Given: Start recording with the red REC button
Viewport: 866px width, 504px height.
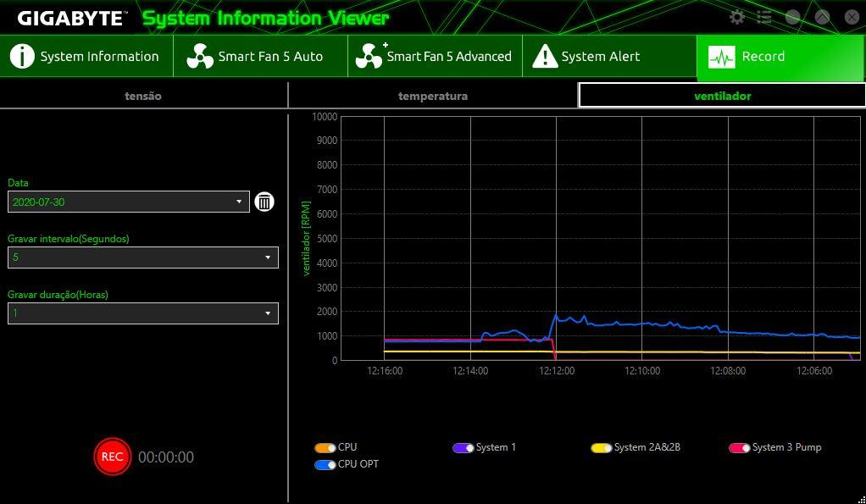Looking at the screenshot, I should pos(113,457).
